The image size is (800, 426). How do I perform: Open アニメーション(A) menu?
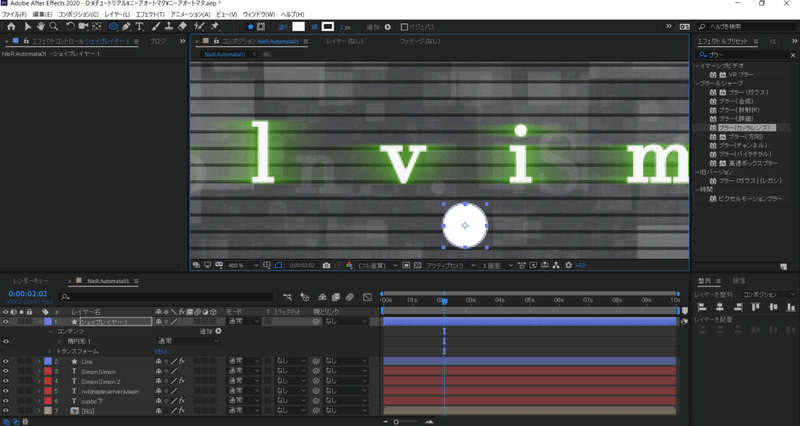pyautogui.click(x=190, y=14)
